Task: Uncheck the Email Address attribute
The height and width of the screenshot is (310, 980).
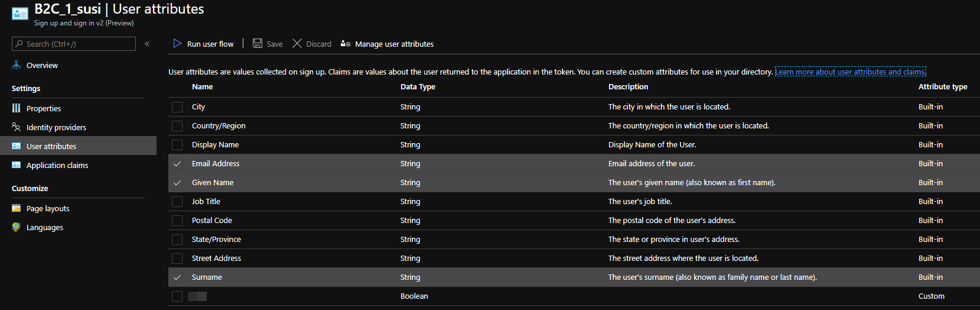Action: click(x=177, y=164)
